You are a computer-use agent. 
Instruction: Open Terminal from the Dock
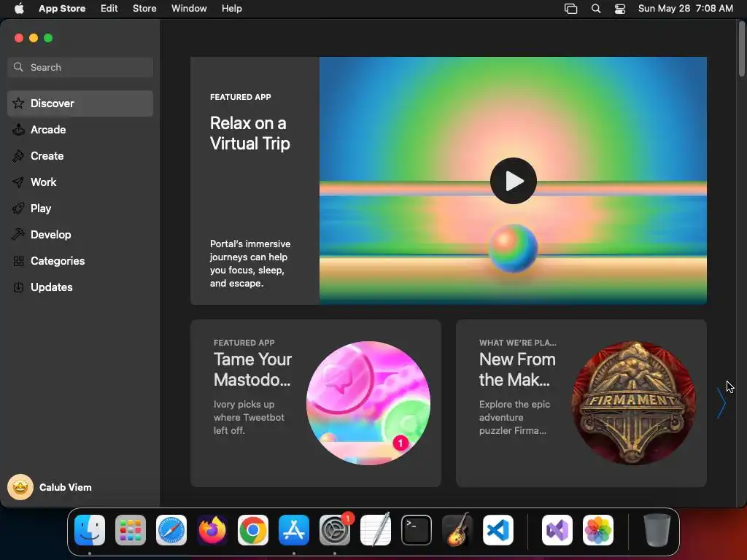pos(417,530)
